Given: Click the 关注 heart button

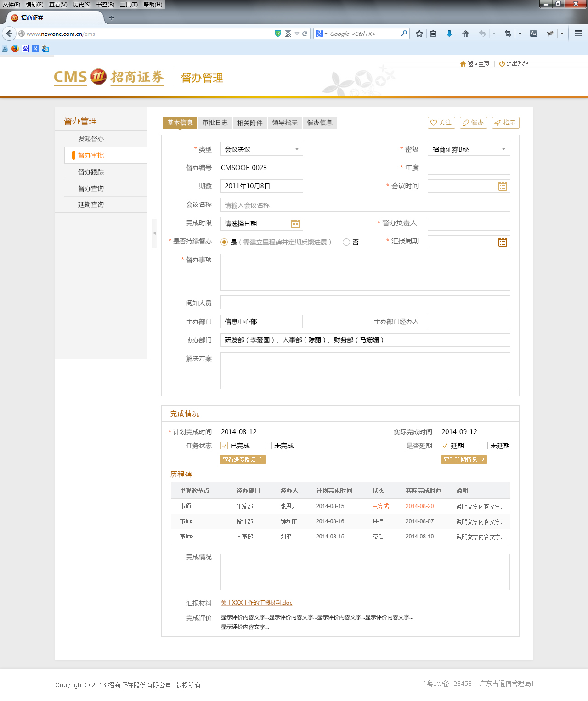Looking at the screenshot, I should coord(441,123).
